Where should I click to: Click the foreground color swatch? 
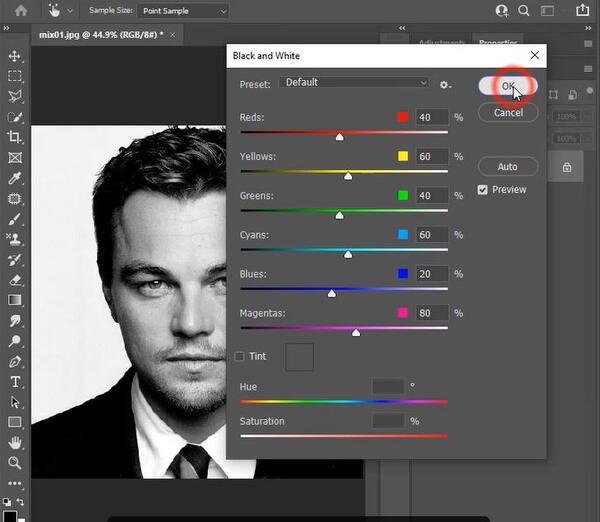10,516
